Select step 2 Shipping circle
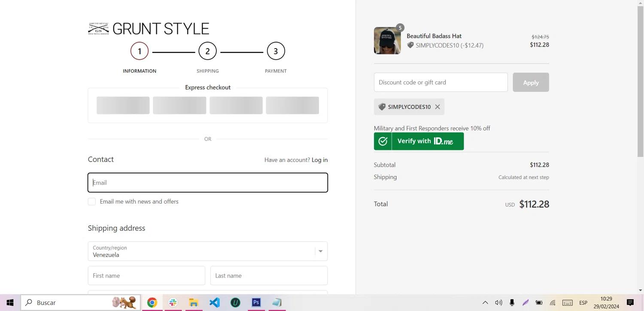The image size is (644, 311). [x=207, y=51]
